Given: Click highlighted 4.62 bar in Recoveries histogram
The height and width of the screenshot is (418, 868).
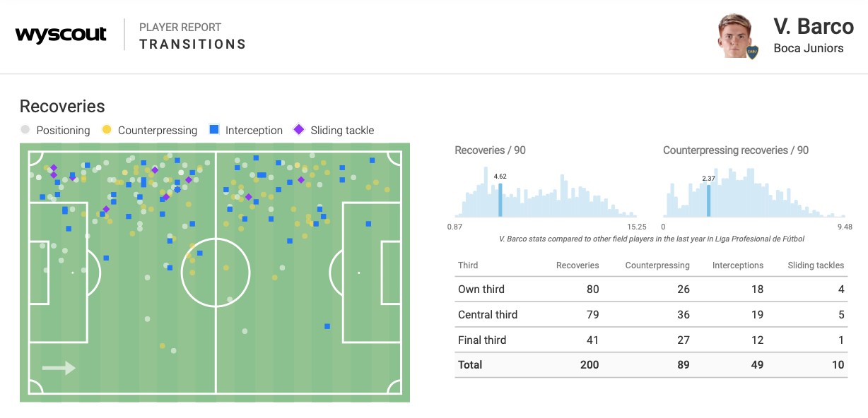Looking at the screenshot, I should (500, 201).
